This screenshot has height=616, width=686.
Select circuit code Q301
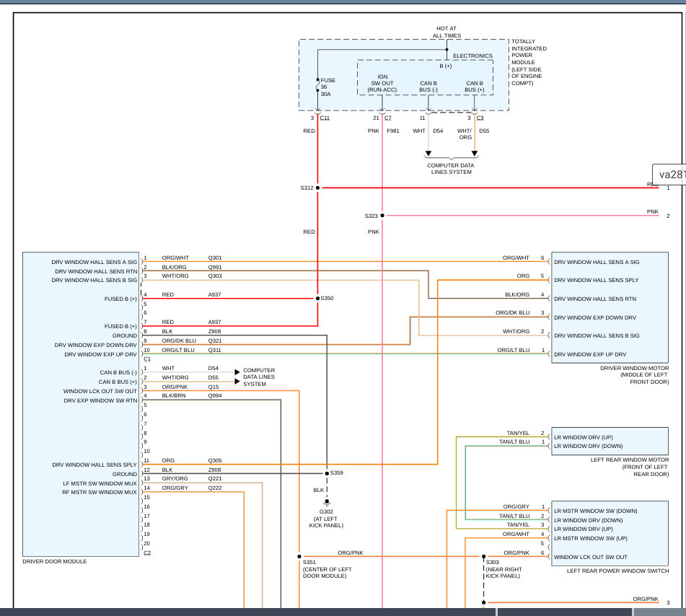coord(215,258)
